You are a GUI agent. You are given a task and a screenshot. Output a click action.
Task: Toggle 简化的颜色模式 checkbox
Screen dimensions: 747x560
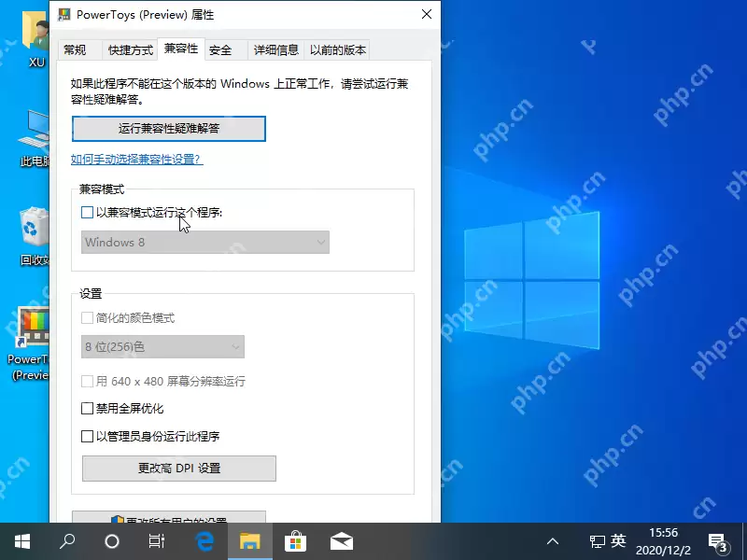87,317
